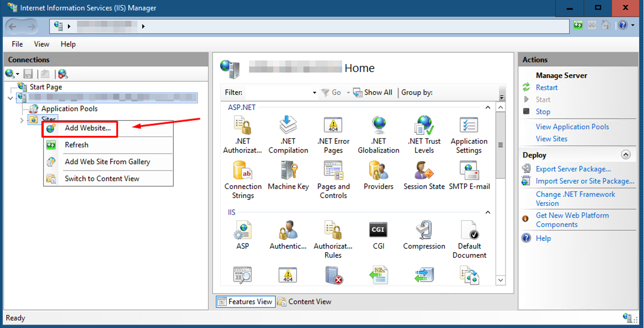
Task: Click the Save icon in Connections toolbar
Action: 28,74
